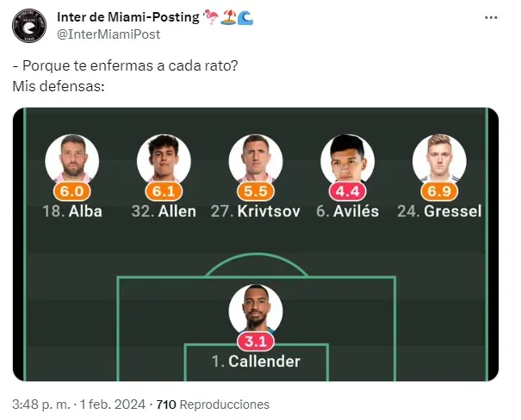Click the Inter de Miami-Posting profile avatar

coord(30,25)
